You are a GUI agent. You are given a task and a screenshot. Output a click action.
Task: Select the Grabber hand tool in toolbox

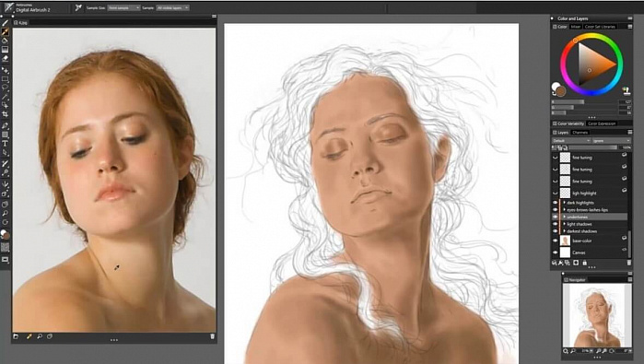tap(5, 205)
